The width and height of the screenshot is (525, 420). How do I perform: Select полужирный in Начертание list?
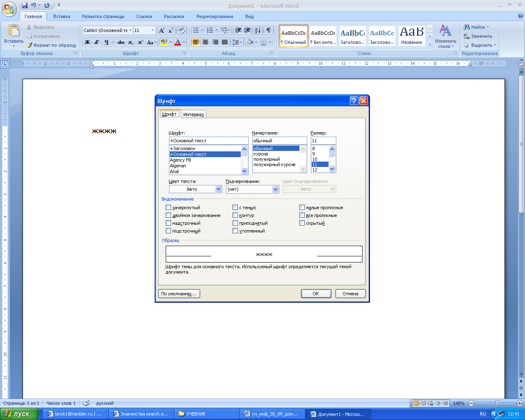pos(276,159)
